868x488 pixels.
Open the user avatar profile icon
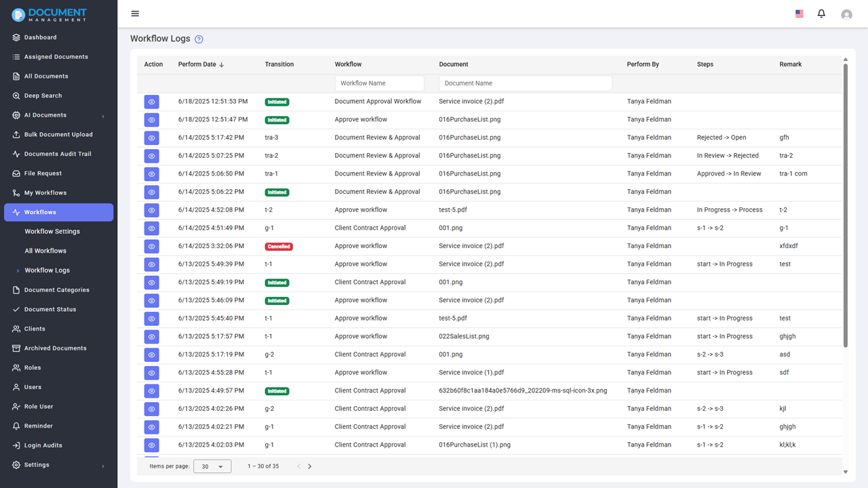point(846,14)
